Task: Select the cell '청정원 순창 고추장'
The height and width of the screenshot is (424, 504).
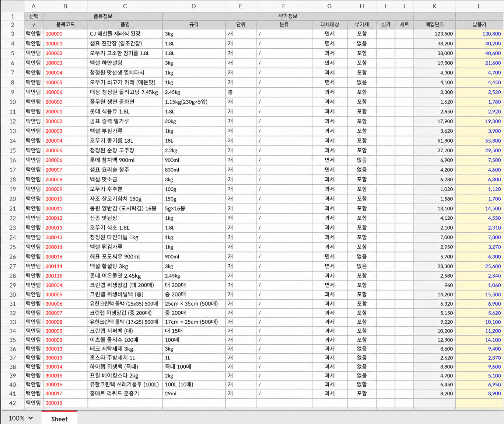Action: pyautogui.click(x=125, y=150)
